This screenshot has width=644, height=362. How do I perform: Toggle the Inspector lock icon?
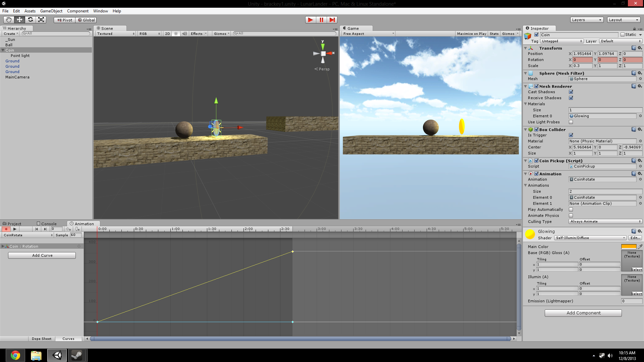[634, 29]
